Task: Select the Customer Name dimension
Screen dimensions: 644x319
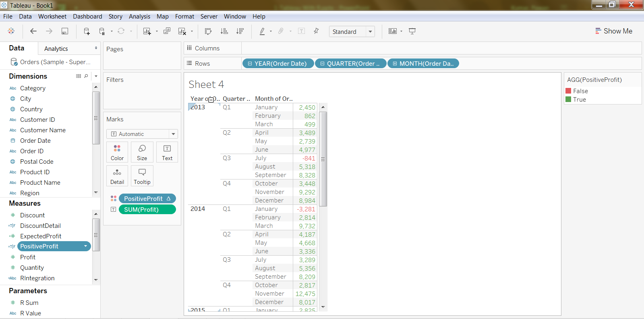Action: click(x=43, y=130)
